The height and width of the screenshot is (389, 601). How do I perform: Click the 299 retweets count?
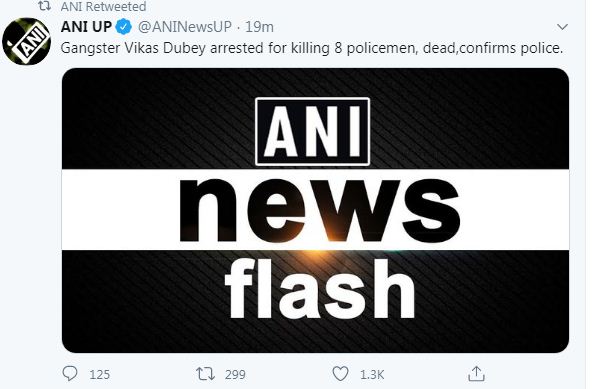coord(235,374)
